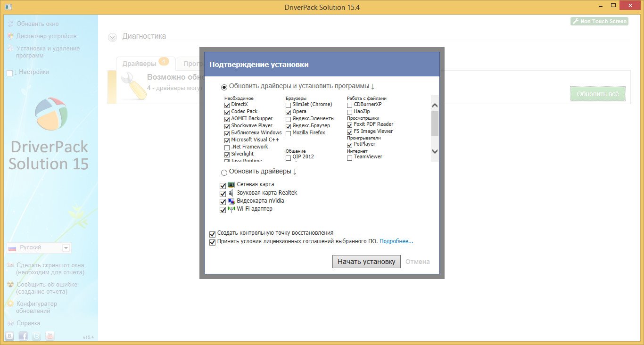Screen dimensions: 644x345
Task: Check the Mozilla Firefox checkbox
Action: [289, 134]
